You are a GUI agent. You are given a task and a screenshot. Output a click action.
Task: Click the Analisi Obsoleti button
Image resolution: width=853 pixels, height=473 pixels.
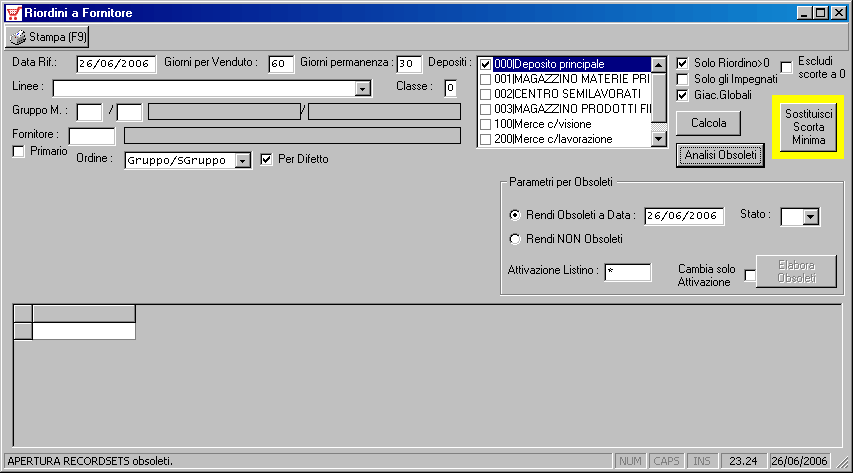(720, 155)
